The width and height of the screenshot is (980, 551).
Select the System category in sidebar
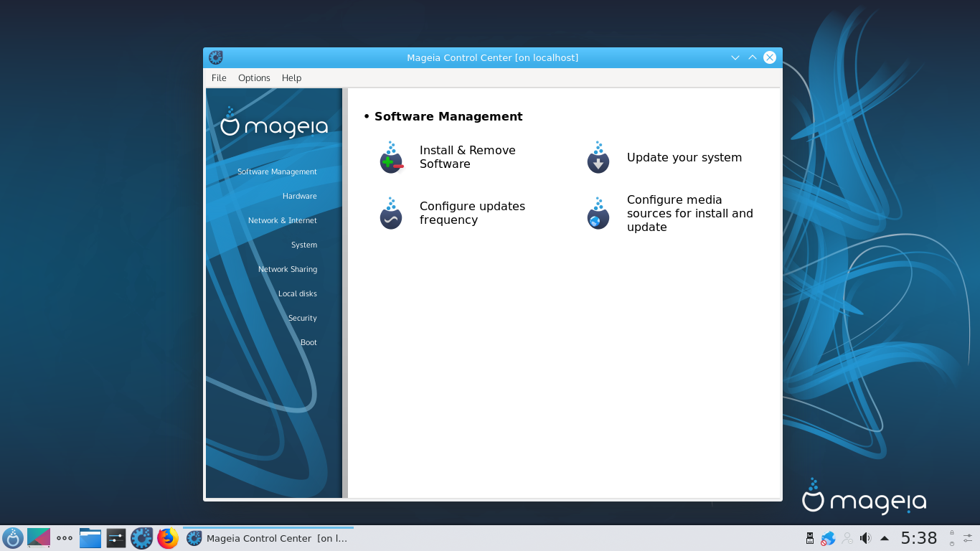(x=303, y=245)
